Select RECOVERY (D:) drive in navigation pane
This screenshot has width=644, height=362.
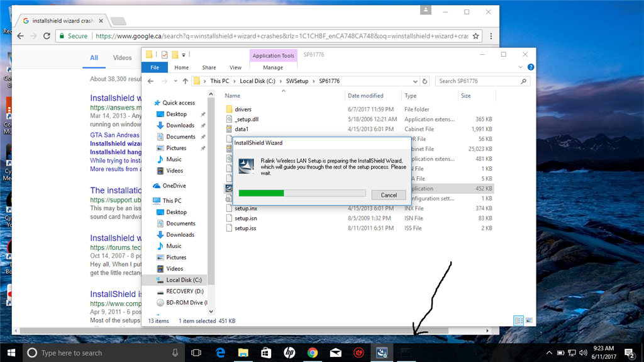coord(184,291)
